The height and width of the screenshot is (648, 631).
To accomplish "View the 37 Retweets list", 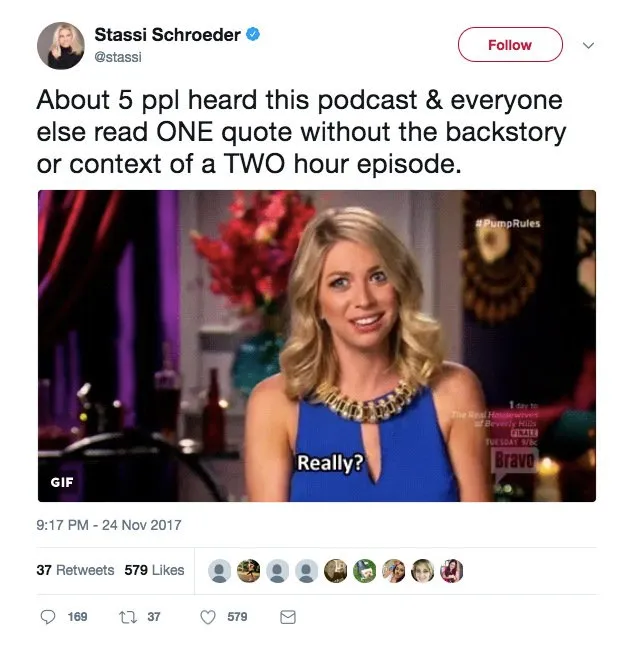I will 75,570.
